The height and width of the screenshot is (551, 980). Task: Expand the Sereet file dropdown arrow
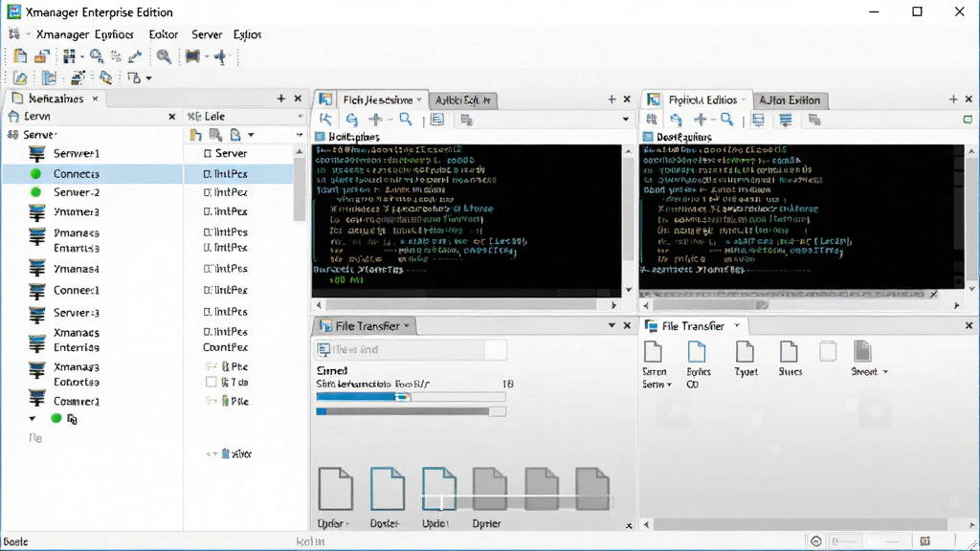pyautogui.click(x=885, y=372)
